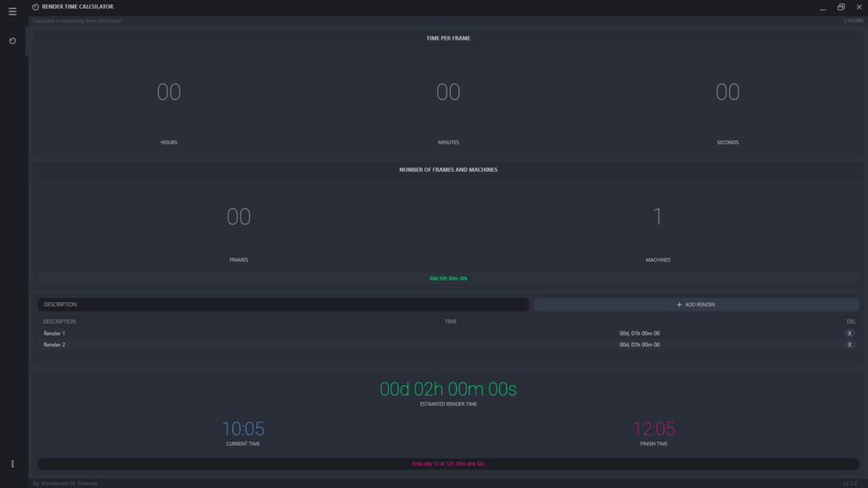Click the Frames count field

coord(238,216)
